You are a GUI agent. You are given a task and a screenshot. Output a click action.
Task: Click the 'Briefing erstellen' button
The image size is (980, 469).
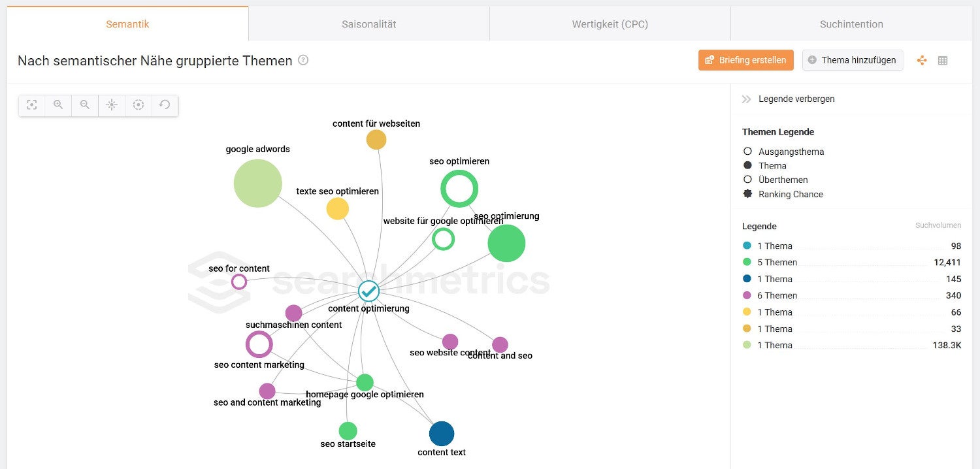pyautogui.click(x=746, y=60)
